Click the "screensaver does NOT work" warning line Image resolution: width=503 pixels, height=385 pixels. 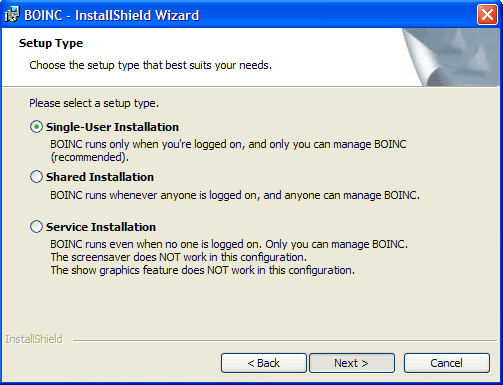179,257
